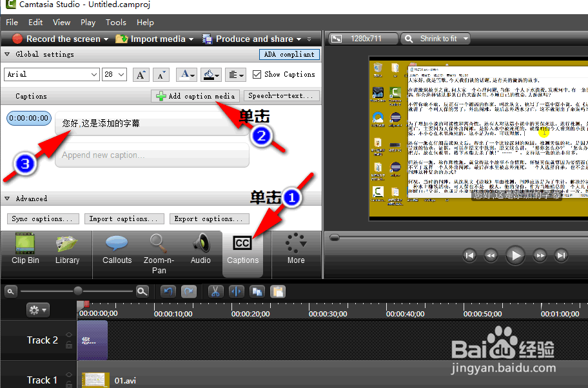The width and height of the screenshot is (588, 388).
Task: Click the fast-forward step button
Action: coord(540,256)
